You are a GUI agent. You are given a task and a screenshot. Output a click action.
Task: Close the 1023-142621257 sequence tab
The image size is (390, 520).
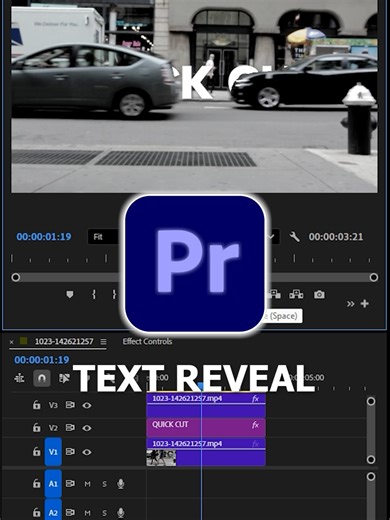[12, 342]
